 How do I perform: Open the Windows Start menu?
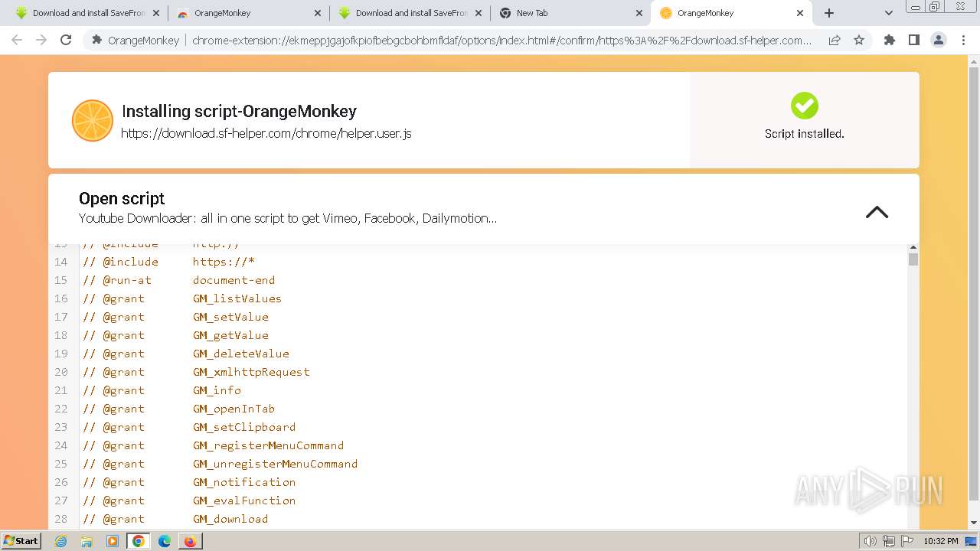coord(21,540)
